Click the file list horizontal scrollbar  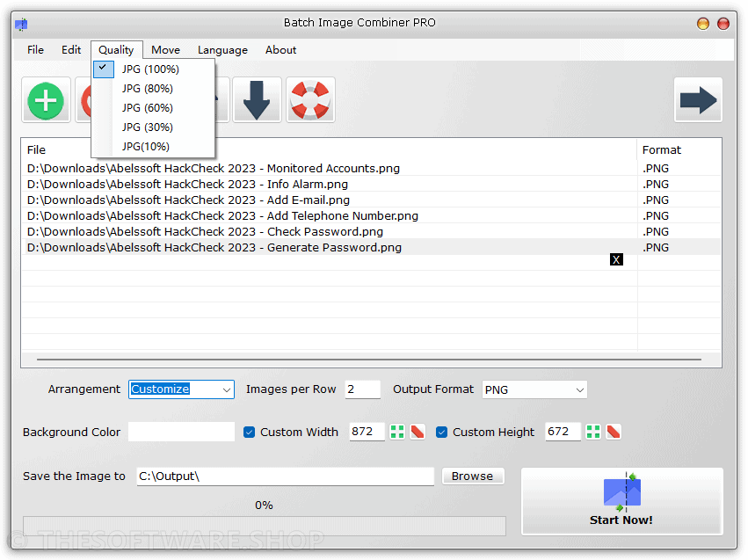(x=369, y=360)
